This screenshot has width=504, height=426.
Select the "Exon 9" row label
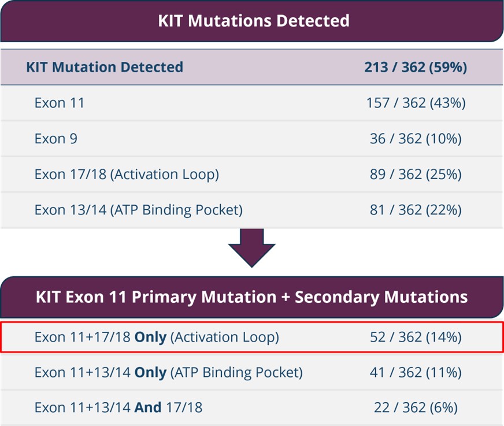pyautogui.click(x=55, y=139)
